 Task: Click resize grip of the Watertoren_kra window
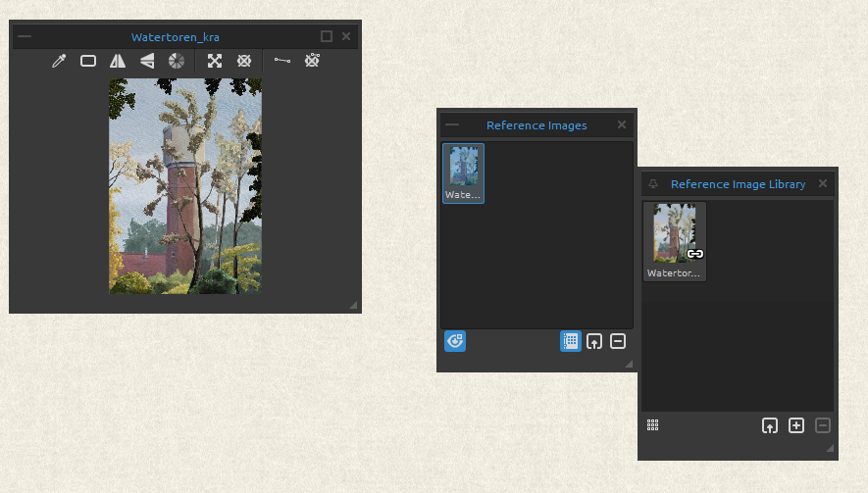tap(353, 305)
